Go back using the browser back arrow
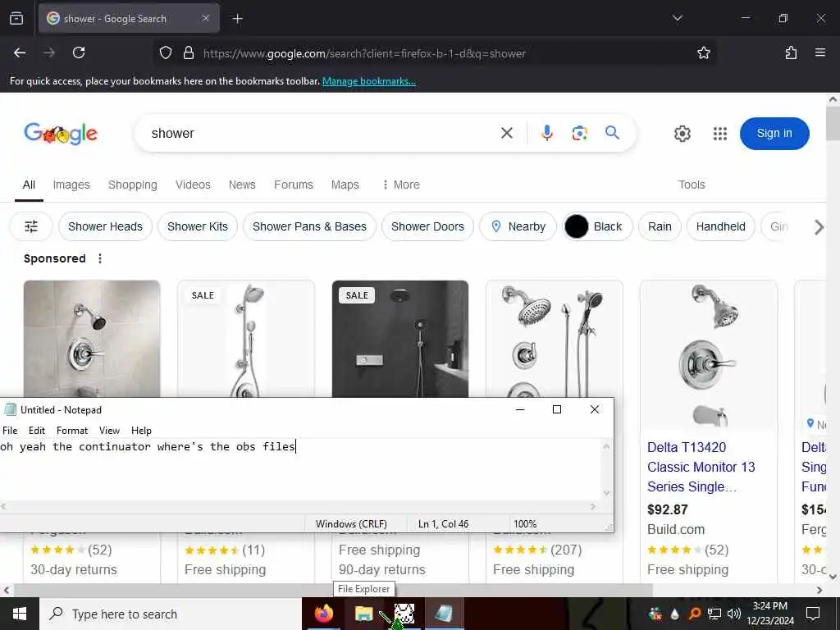This screenshot has height=630, width=840. tap(20, 52)
